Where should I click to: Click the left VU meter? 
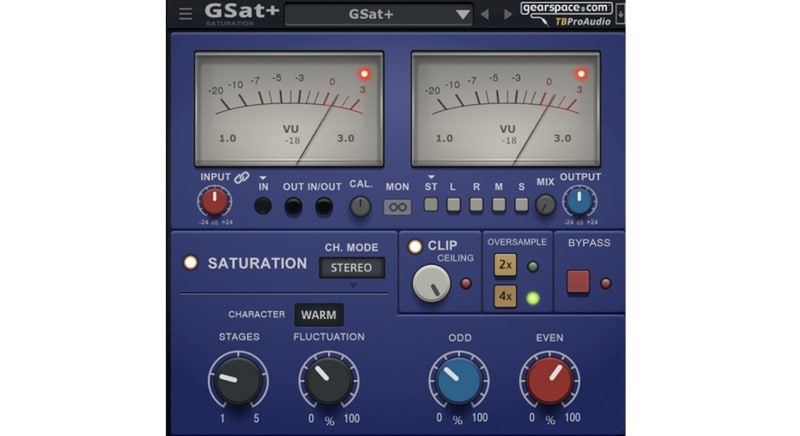pyautogui.click(x=289, y=109)
